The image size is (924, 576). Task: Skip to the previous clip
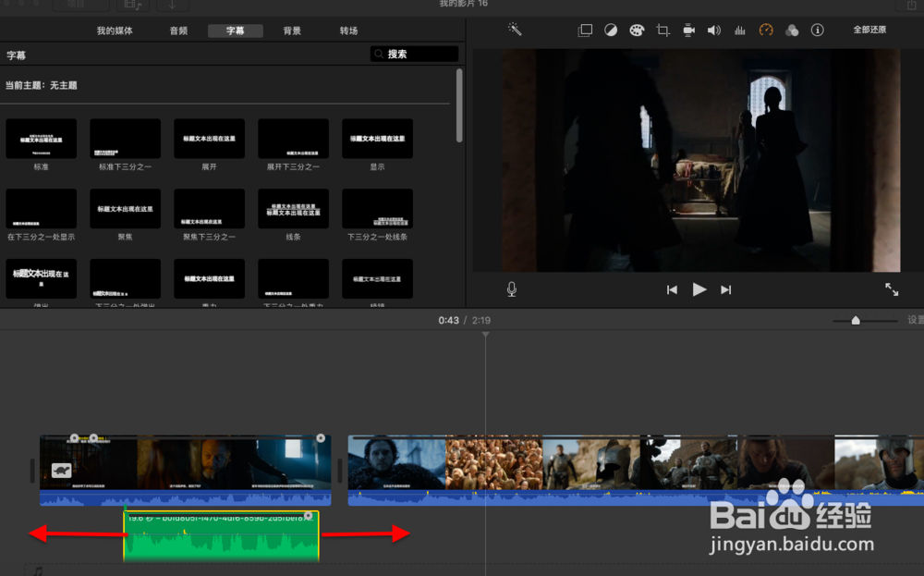pos(672,289)
